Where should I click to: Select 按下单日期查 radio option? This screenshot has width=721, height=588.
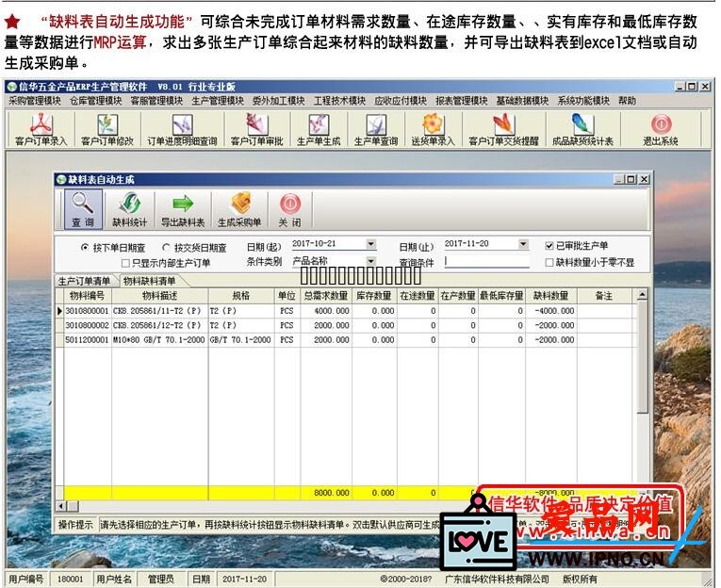[85, 247]
